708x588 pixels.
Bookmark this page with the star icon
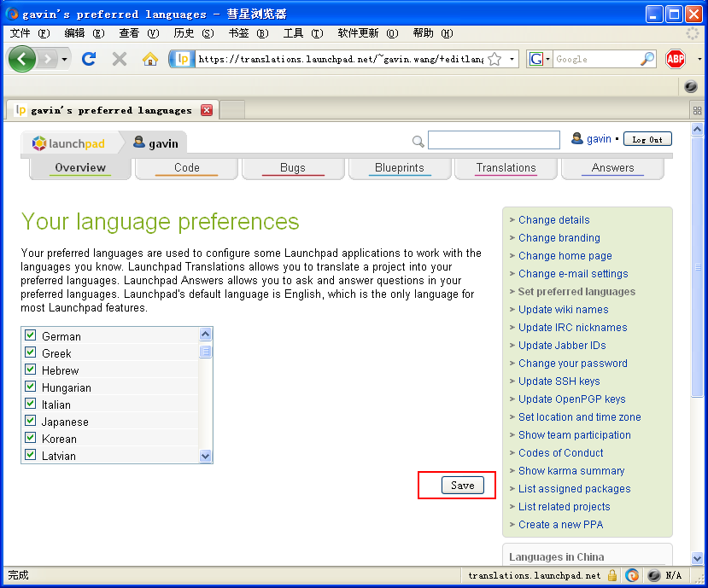point(494,59)
